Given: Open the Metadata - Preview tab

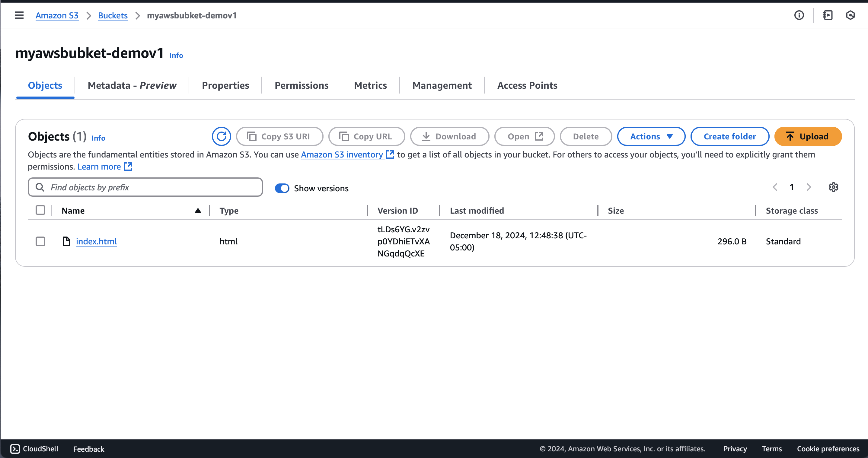Looking at the screenshot, I should point(132,86).
